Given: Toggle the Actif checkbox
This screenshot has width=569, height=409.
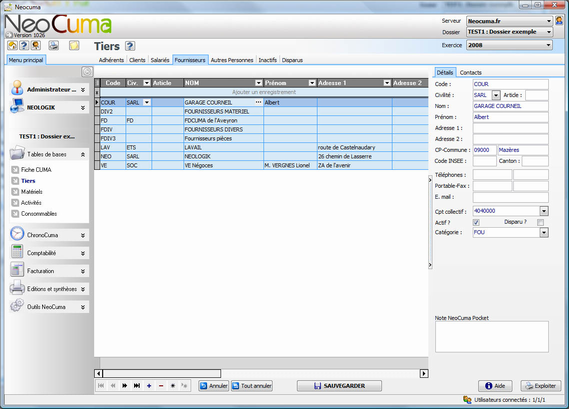Looking at the screenshot, I should [x=476, y=222].
